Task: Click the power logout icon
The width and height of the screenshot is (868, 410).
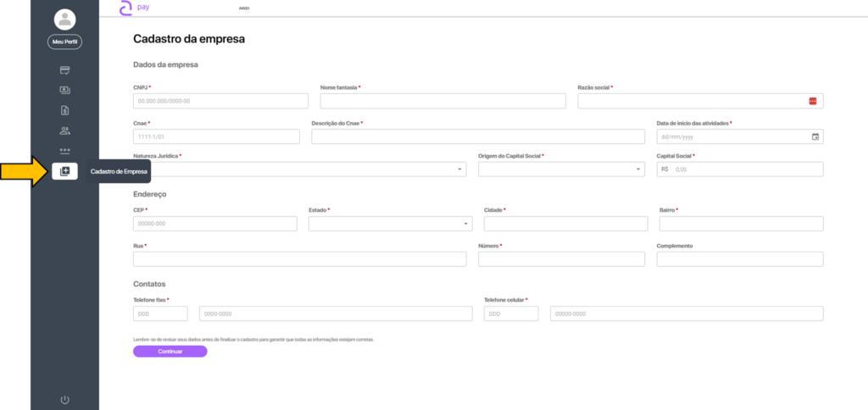Action: [x=64, y=399]
